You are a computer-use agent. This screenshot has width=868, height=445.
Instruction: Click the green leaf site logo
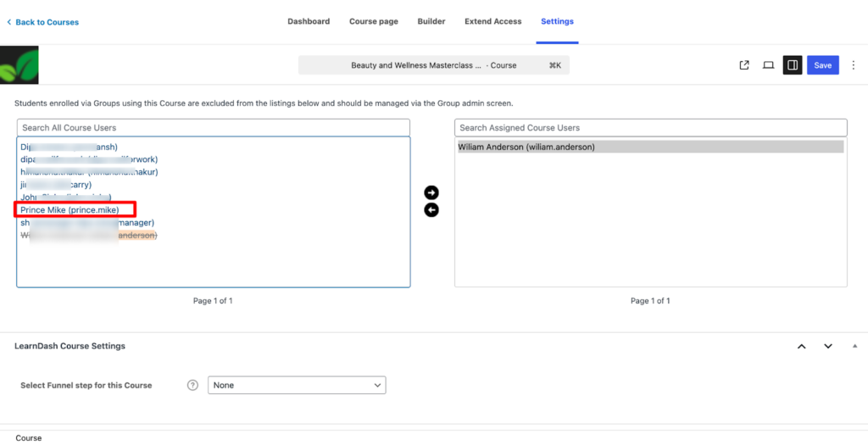pyautogui.click(x=19, y=64)
